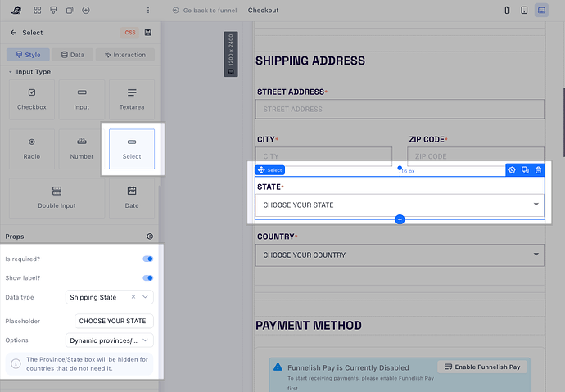The height and width of the screenshot is (392, 565).
Task: Click the blue plus button below State field
Action: [x=400, y=219]
